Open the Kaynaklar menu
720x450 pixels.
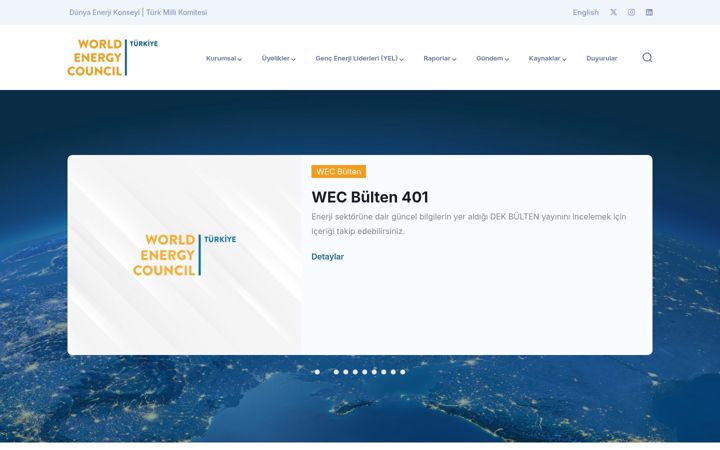(544, 58)
